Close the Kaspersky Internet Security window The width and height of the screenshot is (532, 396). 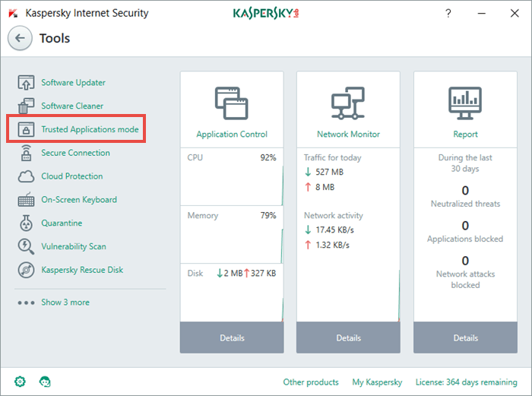[x=515, y=13]
